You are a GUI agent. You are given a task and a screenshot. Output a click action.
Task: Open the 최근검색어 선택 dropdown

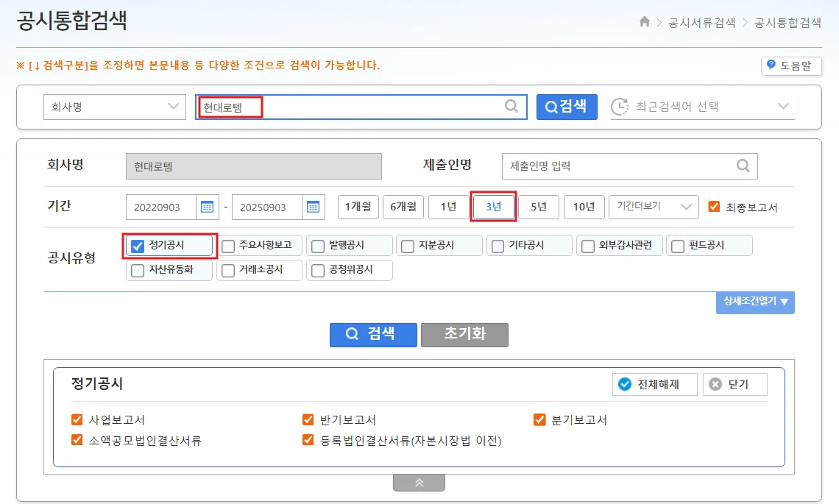[x=702, y=107]
